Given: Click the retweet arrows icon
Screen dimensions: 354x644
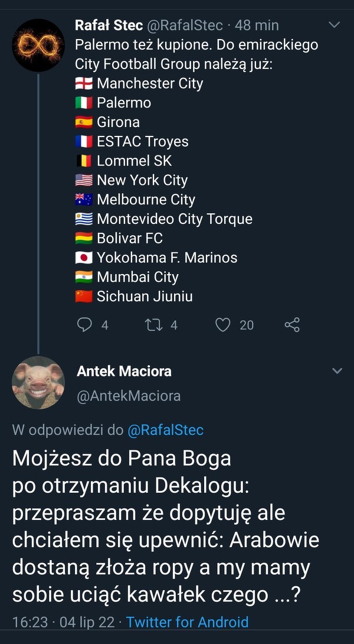Looking at the screenshot, I should pos(153,324).
